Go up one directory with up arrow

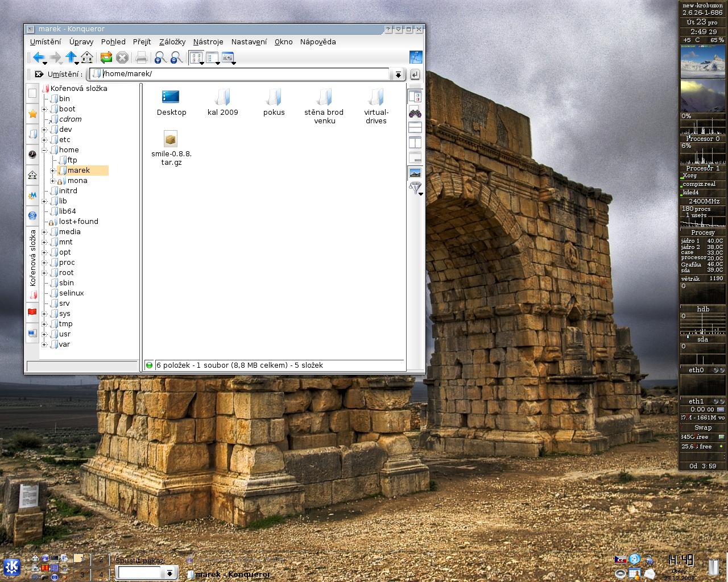click(71, 57)
